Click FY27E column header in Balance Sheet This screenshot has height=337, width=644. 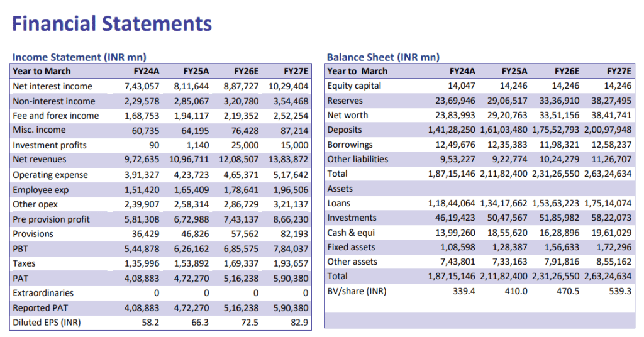(619, 71)
